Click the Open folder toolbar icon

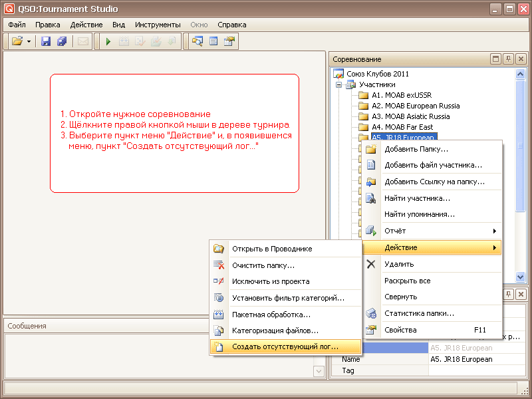[18, 41]
